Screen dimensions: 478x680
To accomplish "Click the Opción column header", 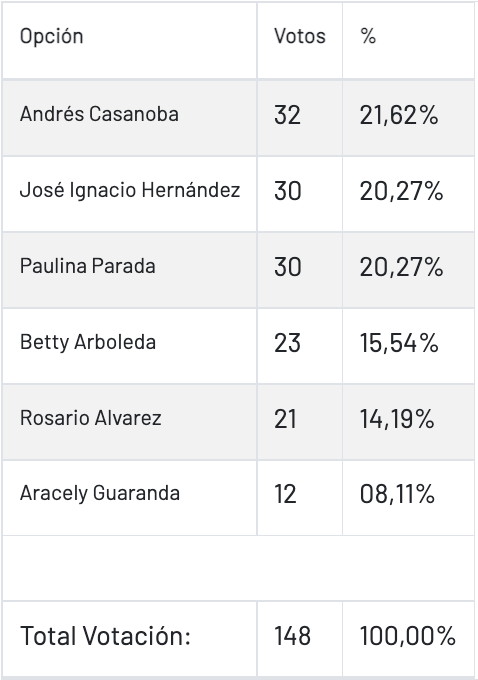I will 130,41.
